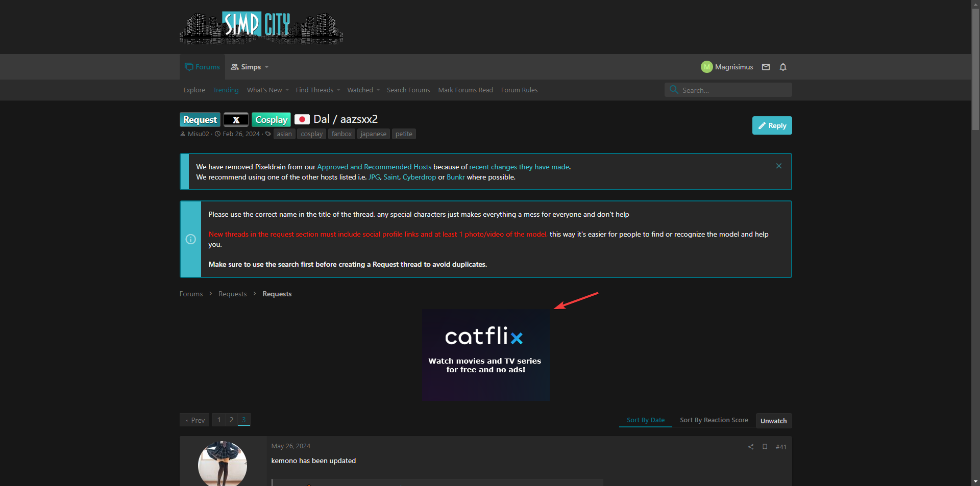Expand the Find Threads dropdown
Screen dimensions: 980x486
[x=338, y=90]
